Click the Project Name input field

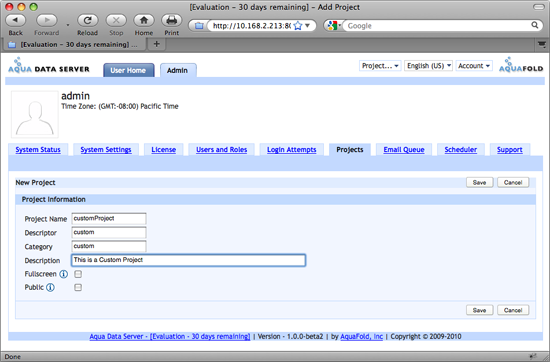109,219
